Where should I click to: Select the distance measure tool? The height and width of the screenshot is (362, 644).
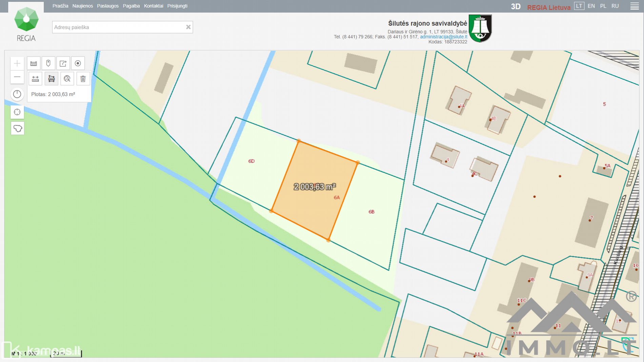pos(35,79)
